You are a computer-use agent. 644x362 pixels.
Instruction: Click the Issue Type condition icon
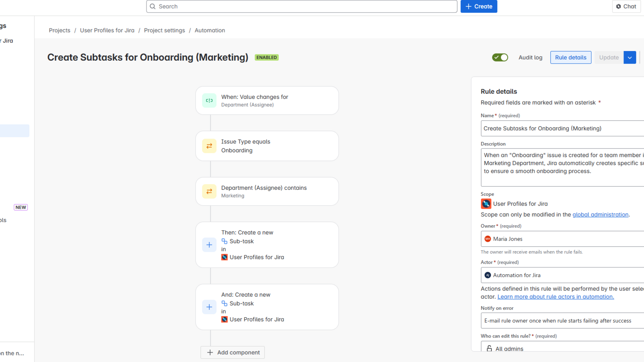pyautogui.click(x=209, y=146)
